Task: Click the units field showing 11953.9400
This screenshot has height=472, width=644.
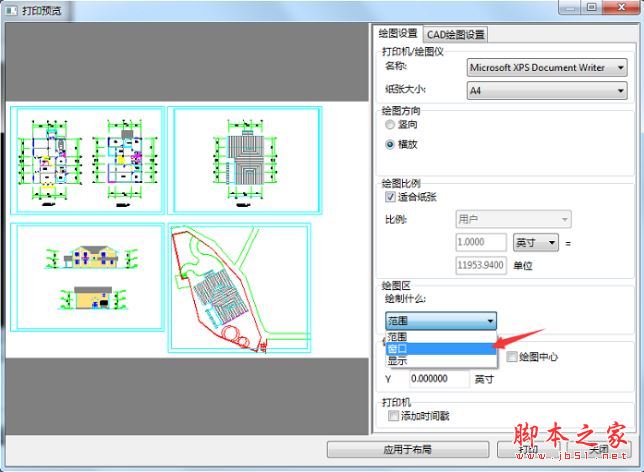Action: click(x=481, y=265)
